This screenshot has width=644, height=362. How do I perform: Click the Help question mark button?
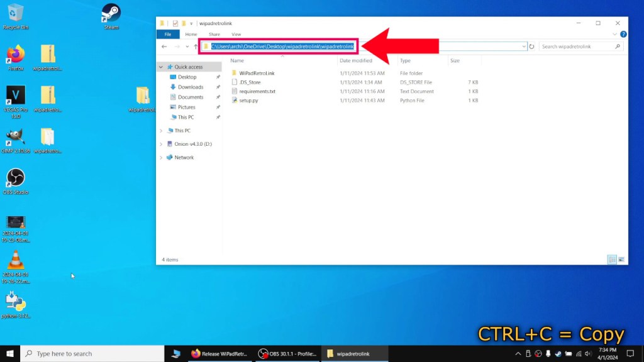pos(623,34)
